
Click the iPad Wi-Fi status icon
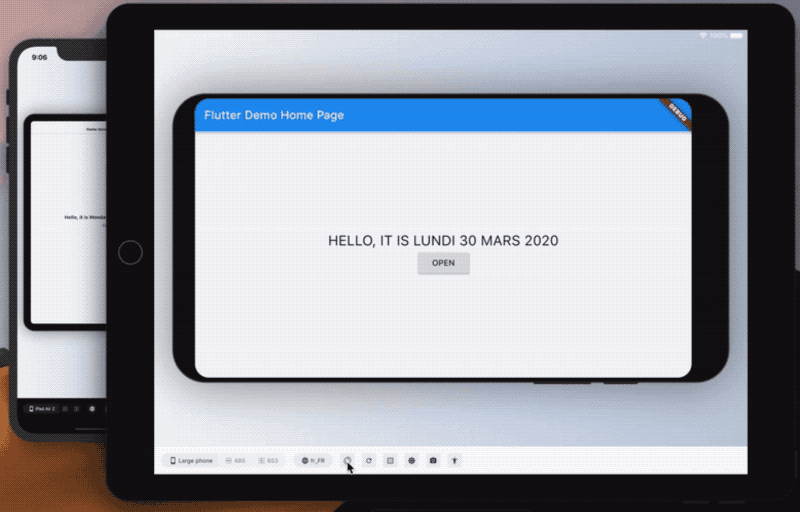pyautogui.click(x=703, y=36)
